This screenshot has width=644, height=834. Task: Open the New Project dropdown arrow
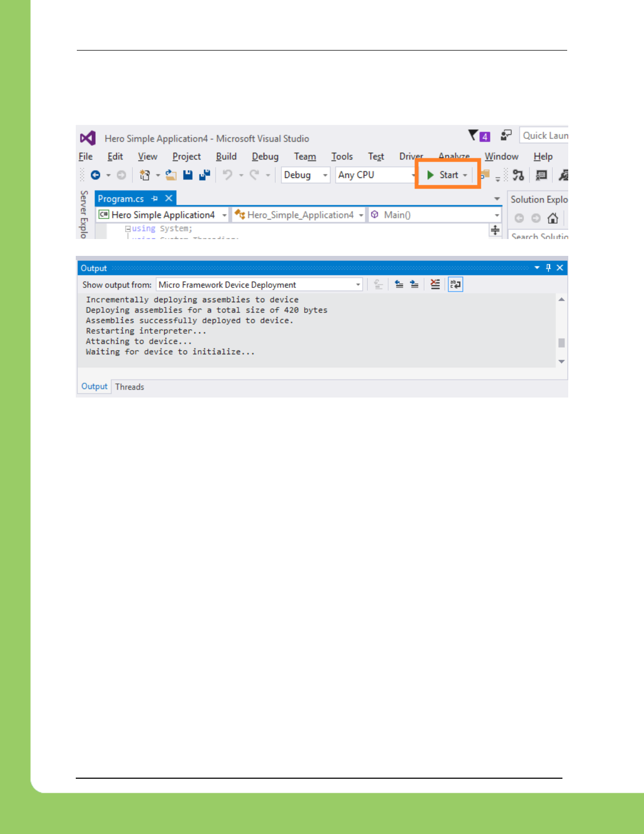click(157, 175)
